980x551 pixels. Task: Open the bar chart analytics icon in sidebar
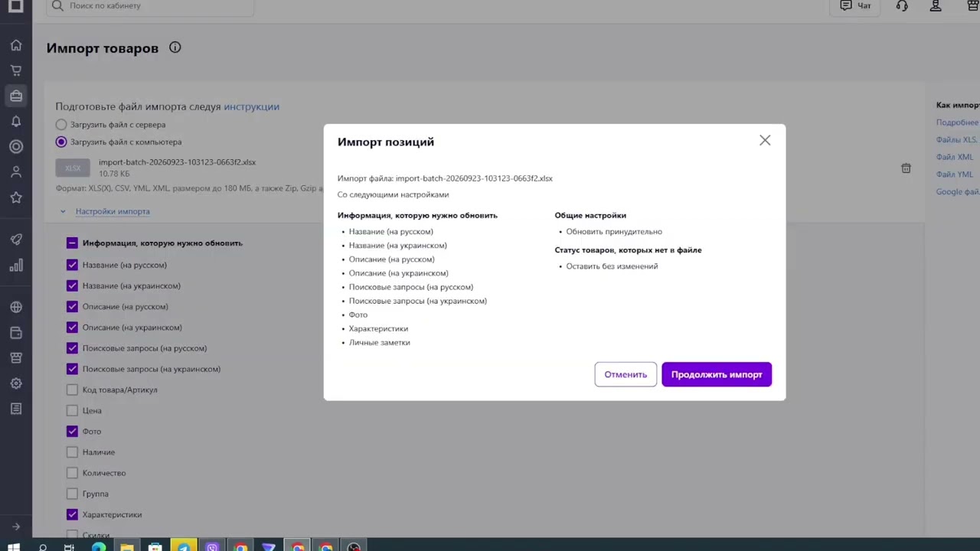tap(16, 266)
